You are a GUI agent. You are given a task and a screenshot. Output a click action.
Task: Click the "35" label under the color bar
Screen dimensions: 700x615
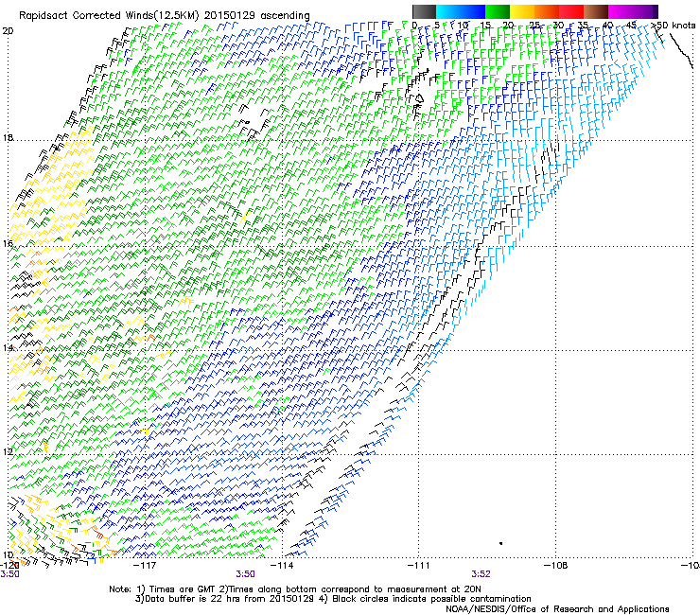[x=583, y=25]
